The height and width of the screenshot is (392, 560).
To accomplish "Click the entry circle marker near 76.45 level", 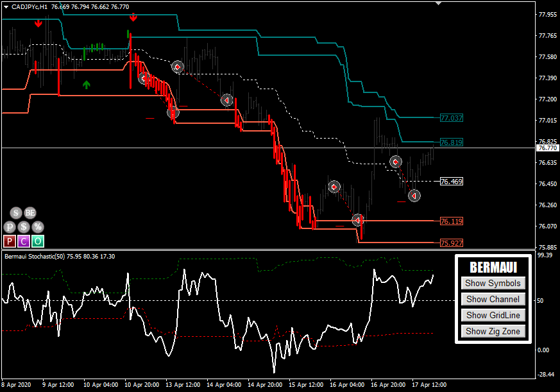I will 334,187.
